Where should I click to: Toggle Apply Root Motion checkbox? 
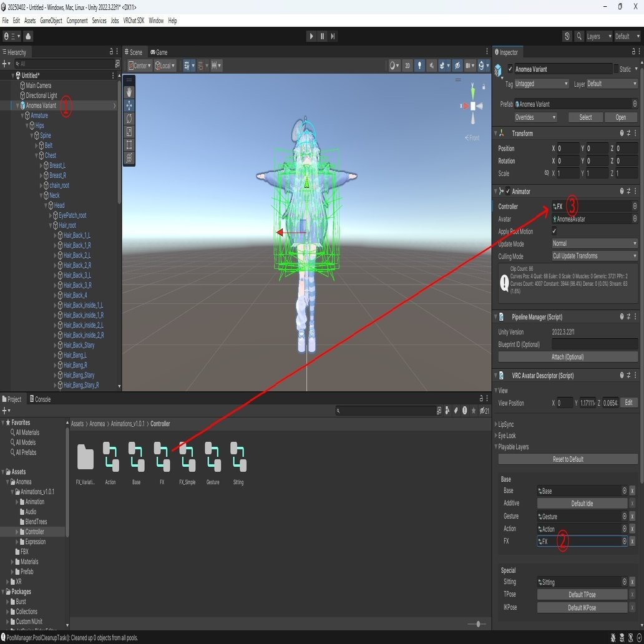pyautogui.click(x=554, y=231)
